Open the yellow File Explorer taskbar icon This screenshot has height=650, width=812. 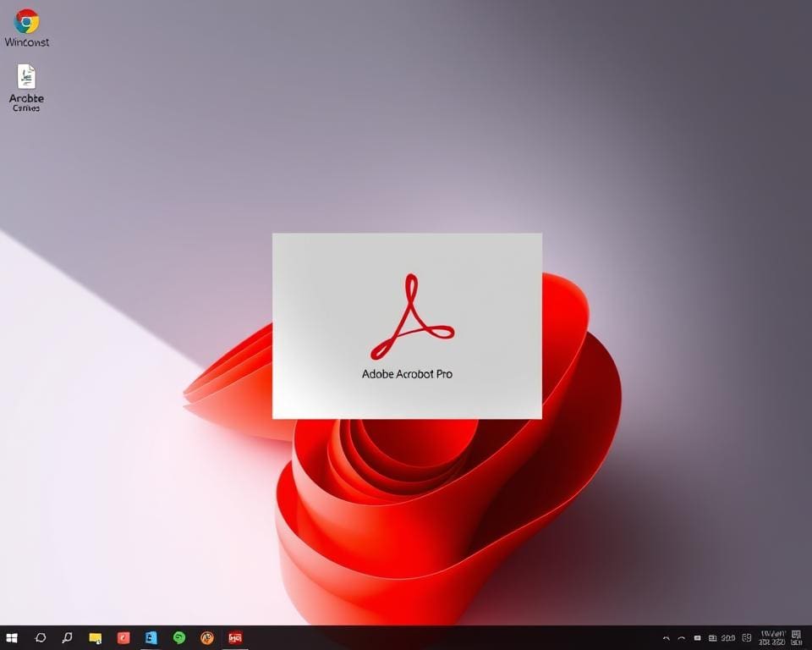pyautogui.click(x=96, y=638)
